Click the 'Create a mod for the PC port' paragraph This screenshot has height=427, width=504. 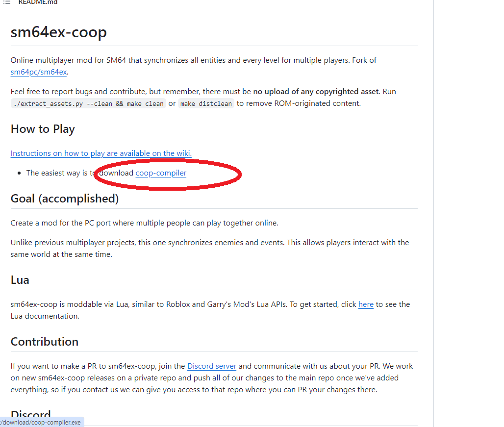point(144,223)
